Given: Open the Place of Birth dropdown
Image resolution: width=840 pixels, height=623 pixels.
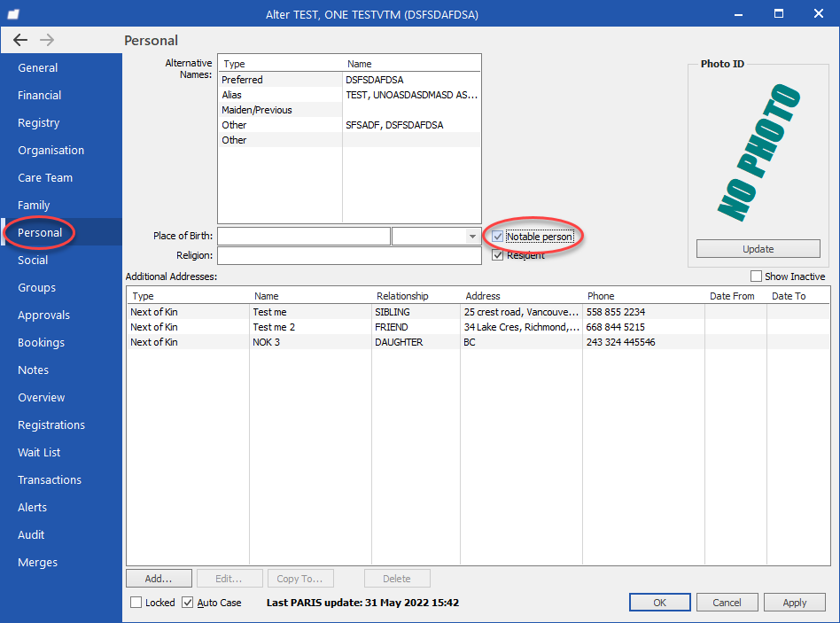Looking at the screenshot, I should pyautogui.click(x=472, y=237).
